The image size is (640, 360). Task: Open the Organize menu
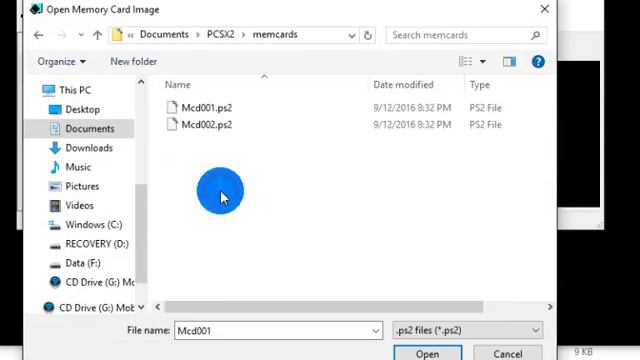62,62
